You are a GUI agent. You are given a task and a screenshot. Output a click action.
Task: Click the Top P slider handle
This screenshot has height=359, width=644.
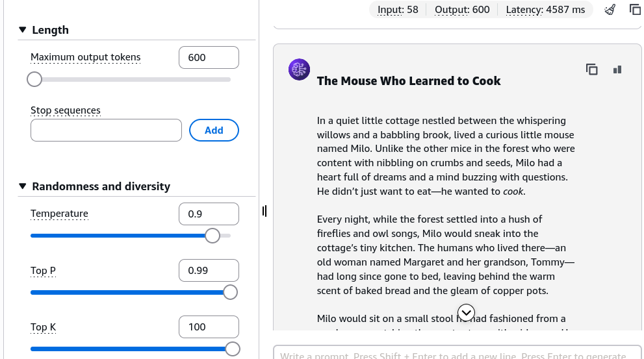(x=231, y=292)
